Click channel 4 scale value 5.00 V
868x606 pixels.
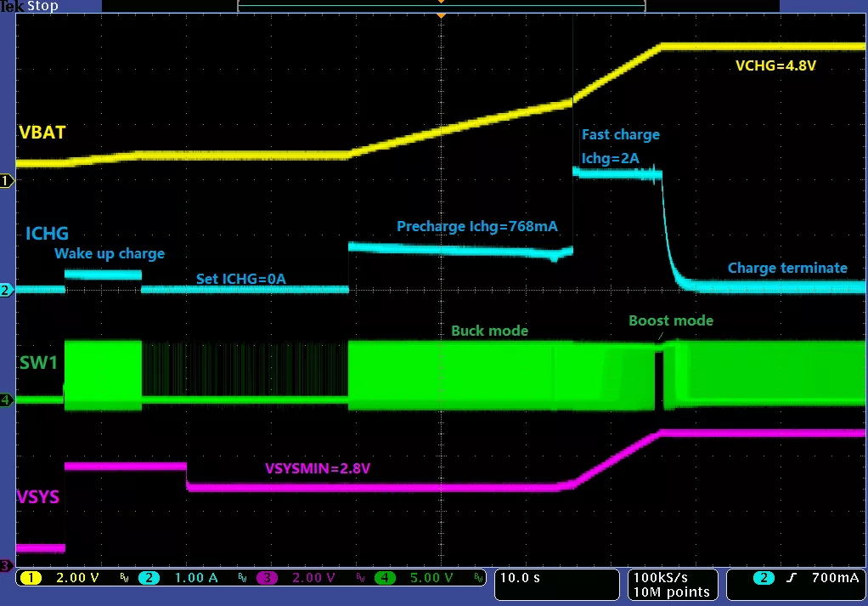pyautogui.click(x=431, y=578)
